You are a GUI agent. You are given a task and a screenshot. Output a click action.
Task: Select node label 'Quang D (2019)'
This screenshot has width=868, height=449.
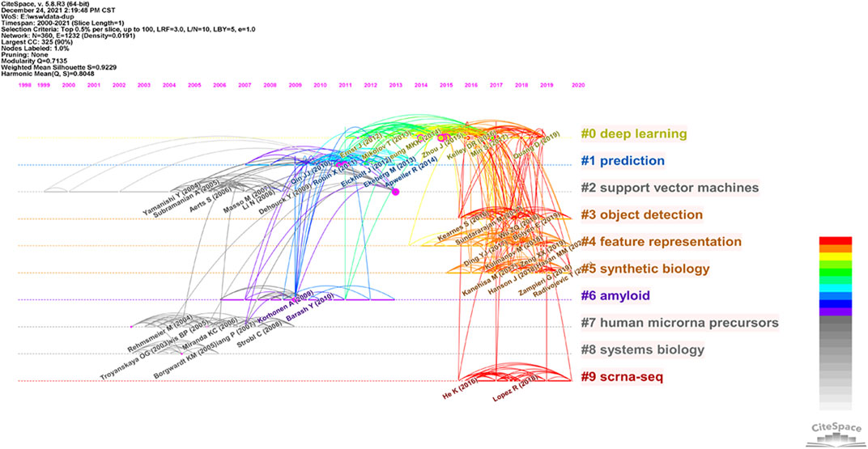(536, 146)
